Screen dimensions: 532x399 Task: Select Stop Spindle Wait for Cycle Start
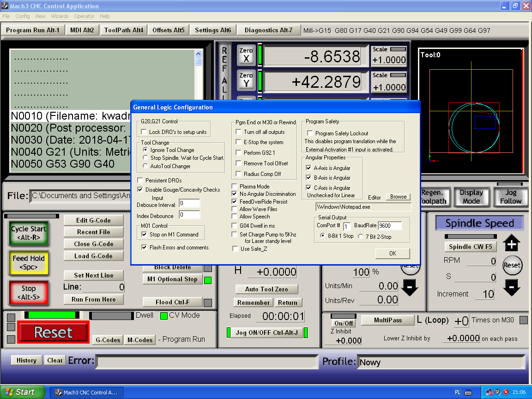coord(145,157)
